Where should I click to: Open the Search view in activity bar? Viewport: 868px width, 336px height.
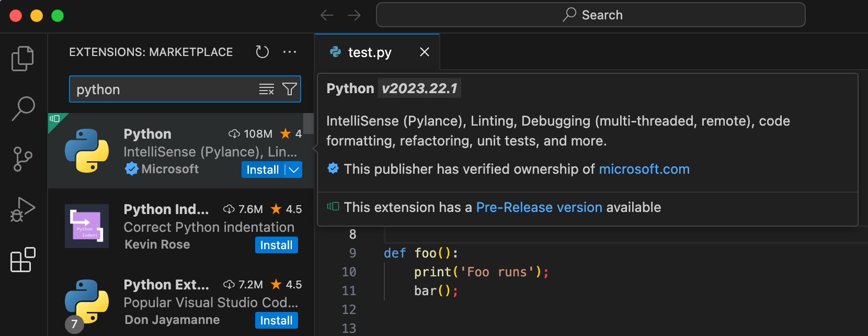point(23,108)
